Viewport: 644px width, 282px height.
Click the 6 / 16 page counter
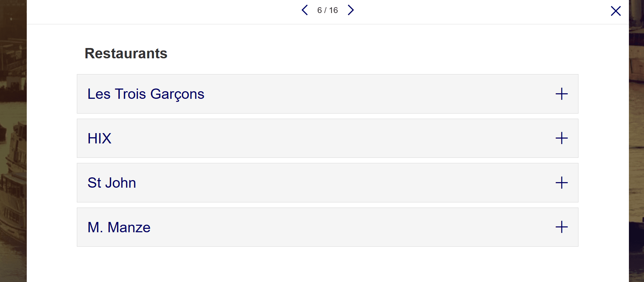(x=327, y=10)
